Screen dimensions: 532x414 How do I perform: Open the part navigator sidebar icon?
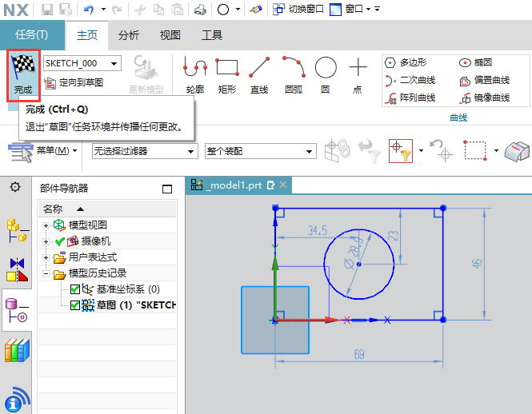17,310
